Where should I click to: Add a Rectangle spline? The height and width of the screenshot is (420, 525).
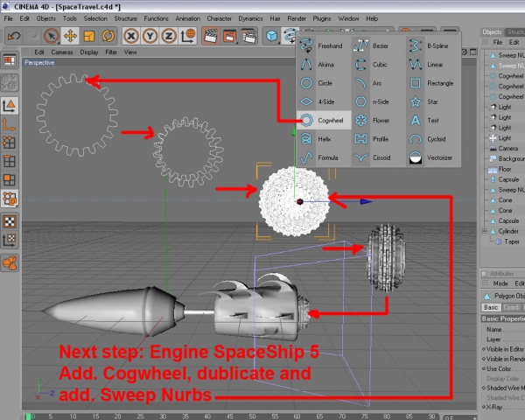tap(433, 83)
